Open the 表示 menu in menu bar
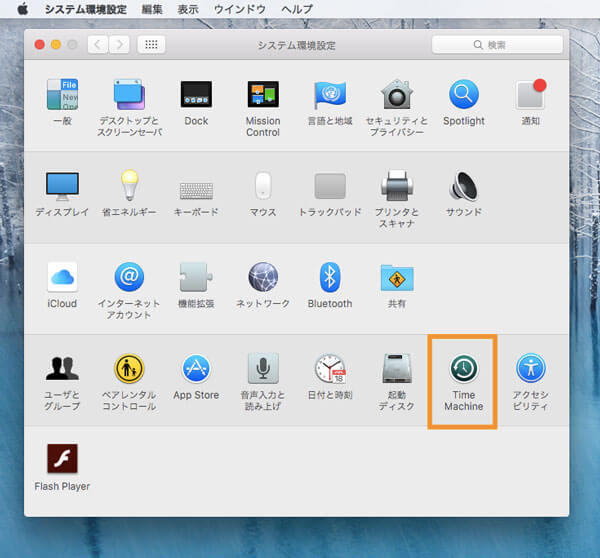Image resolution: width=600 pixels, height=558 pixels. point(188,9)
